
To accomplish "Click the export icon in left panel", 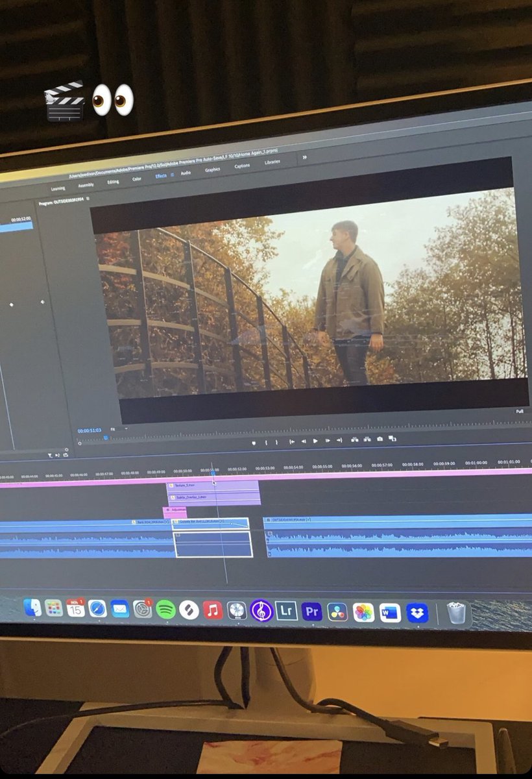I will tap(66, 454).
